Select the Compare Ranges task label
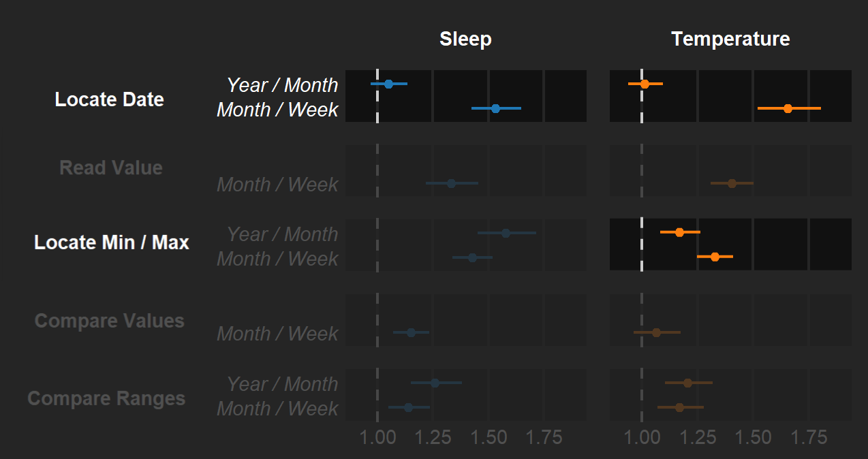This screenshot has height=459, width=868. pyautogui.click(x=106, y=398)
